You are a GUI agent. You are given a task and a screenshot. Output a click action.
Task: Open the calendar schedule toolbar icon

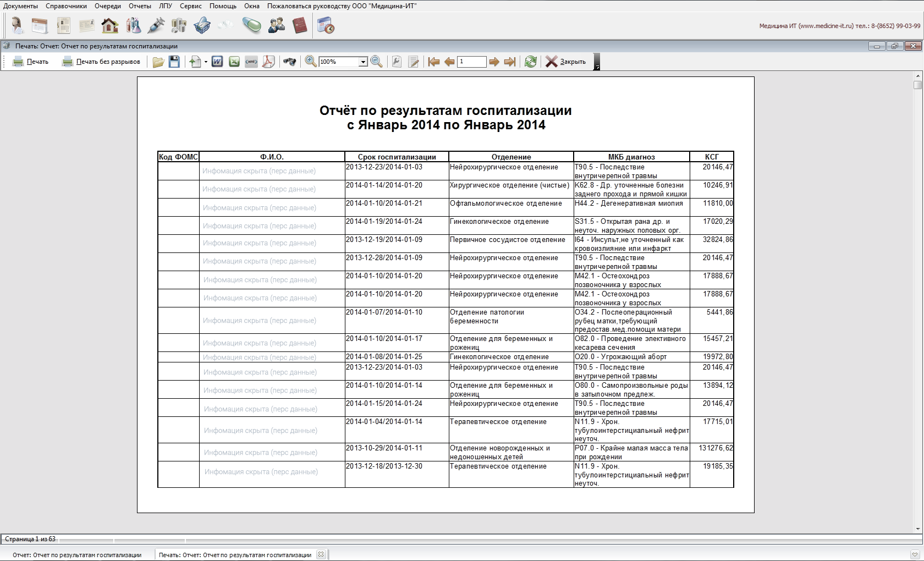point(40,25)
